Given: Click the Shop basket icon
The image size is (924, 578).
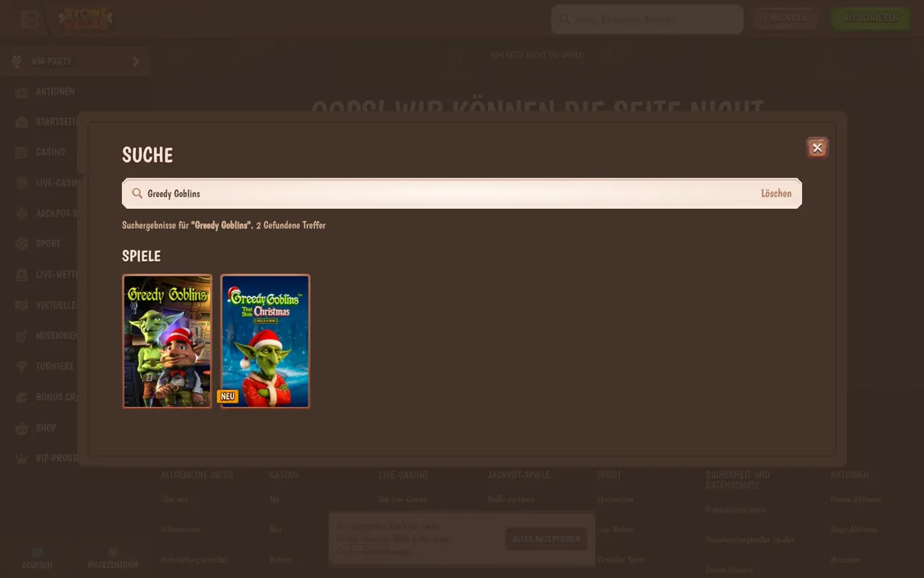Looking at the screenshot, I should point(22,428).
